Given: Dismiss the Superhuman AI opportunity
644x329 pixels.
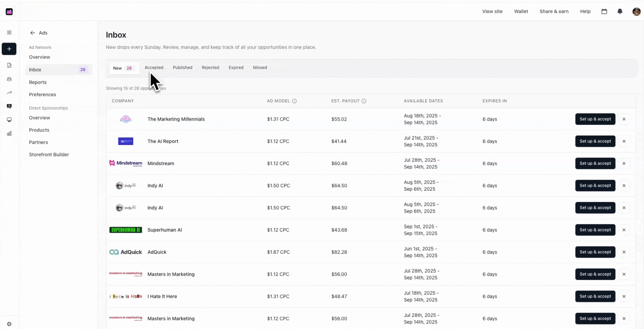Looking at the screenshot, I should (x=624, y=230).
